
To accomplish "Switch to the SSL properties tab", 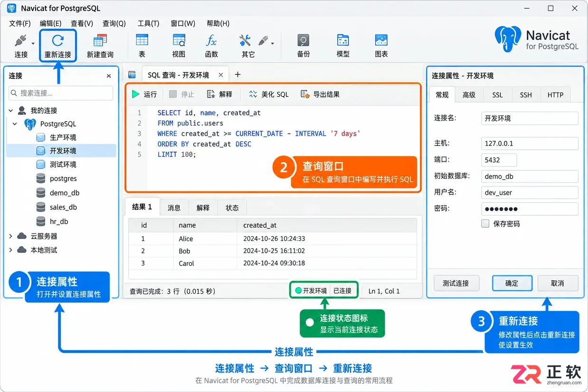I will [497, 95].
